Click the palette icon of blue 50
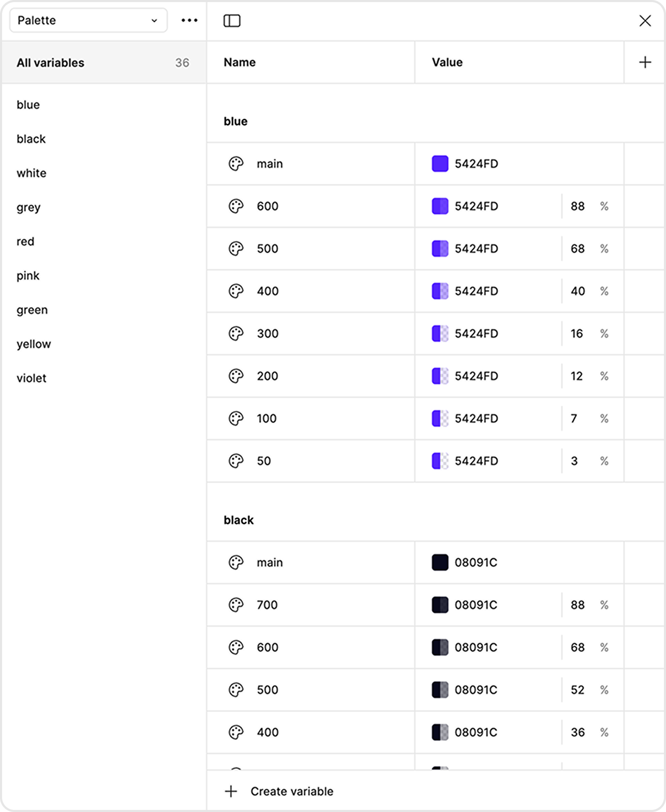Image resolution: width=666 pixels, height=812 pixels. tap(236, 461)
